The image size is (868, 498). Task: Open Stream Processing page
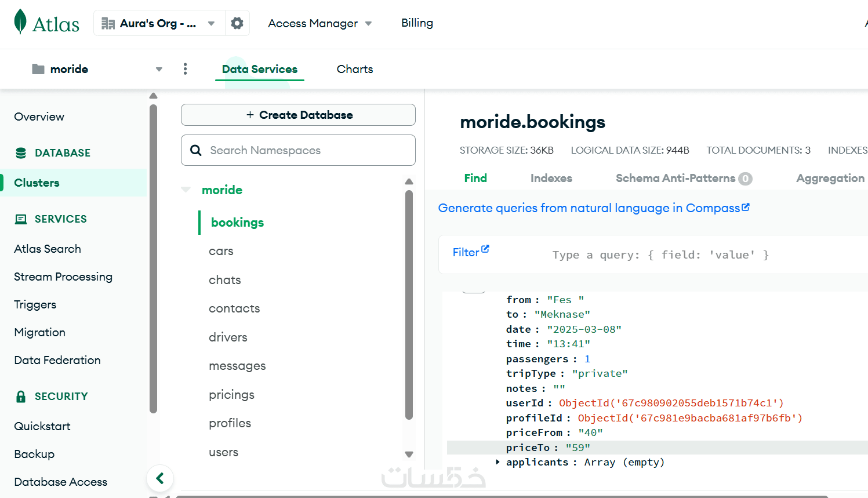tap(63, 277)
